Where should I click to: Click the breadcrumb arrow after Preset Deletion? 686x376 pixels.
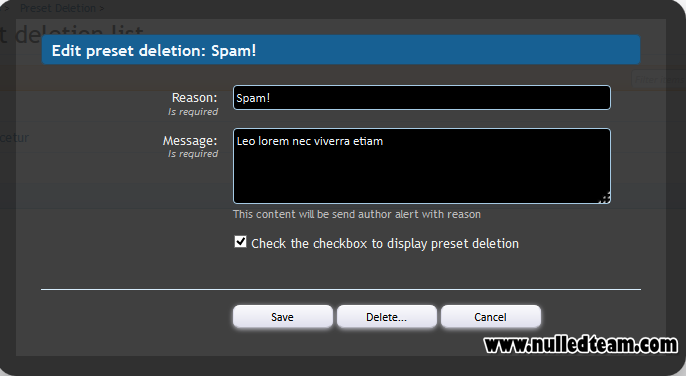102,8
